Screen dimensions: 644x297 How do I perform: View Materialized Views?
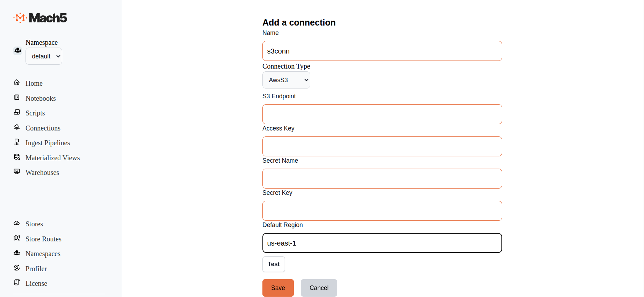52,158
